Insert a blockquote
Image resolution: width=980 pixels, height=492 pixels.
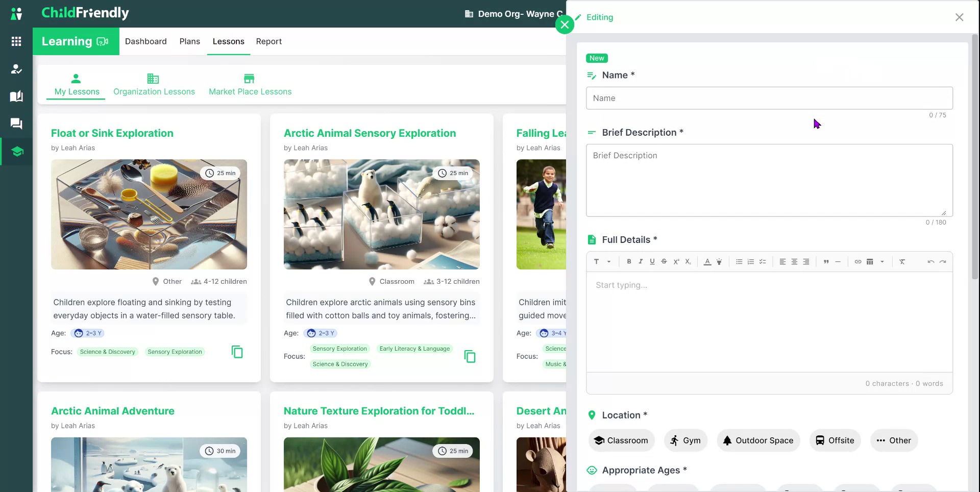(x=826, y=262)
